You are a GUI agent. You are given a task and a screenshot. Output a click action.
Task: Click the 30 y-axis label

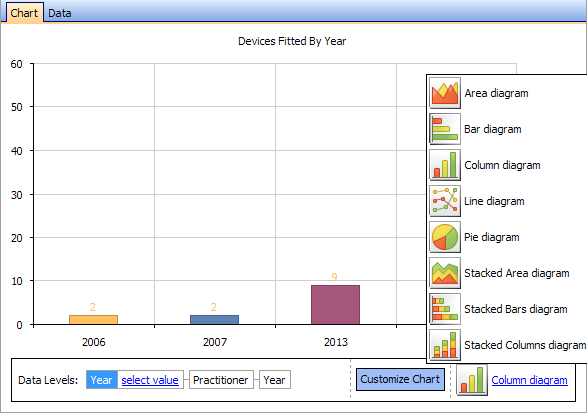click(x=16, y=195)
